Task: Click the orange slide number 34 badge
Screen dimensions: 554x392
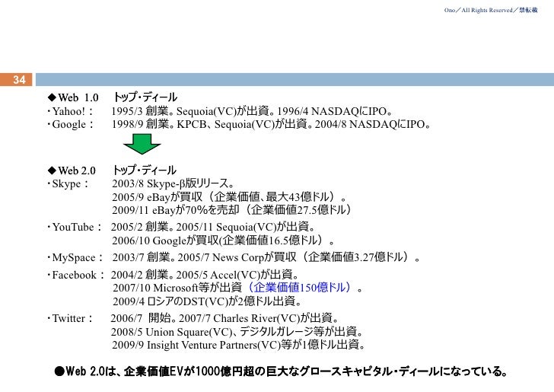Action: click(16, 79)
